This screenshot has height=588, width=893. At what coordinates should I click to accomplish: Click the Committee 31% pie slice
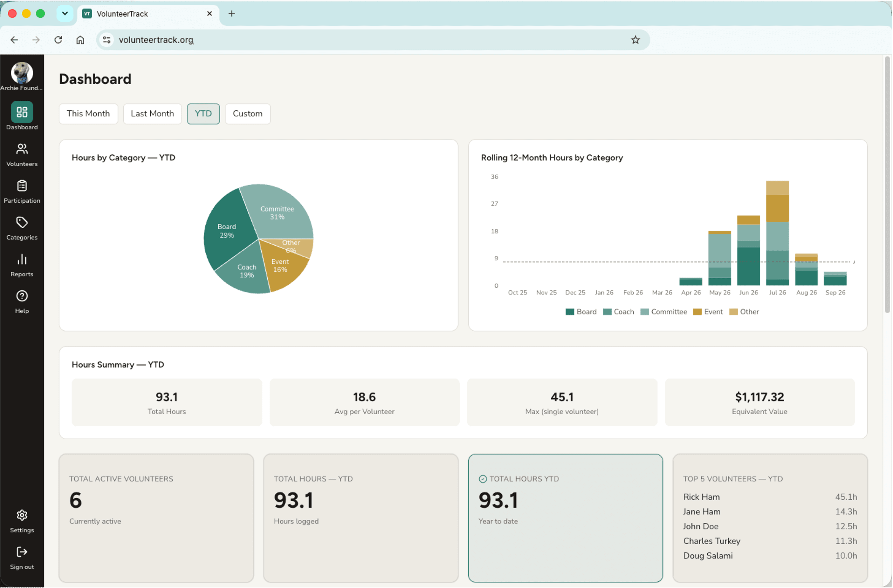(x=277, y=212)
